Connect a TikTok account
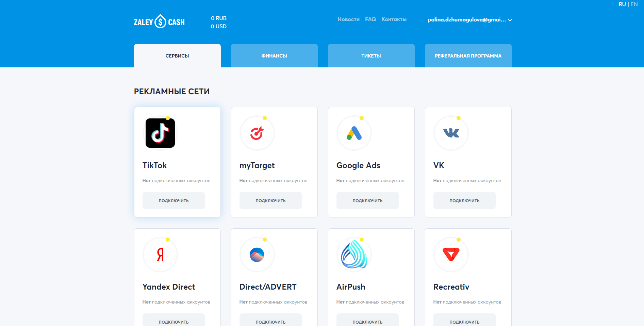Screen dimensions: 644x326 tap(174, 200)
